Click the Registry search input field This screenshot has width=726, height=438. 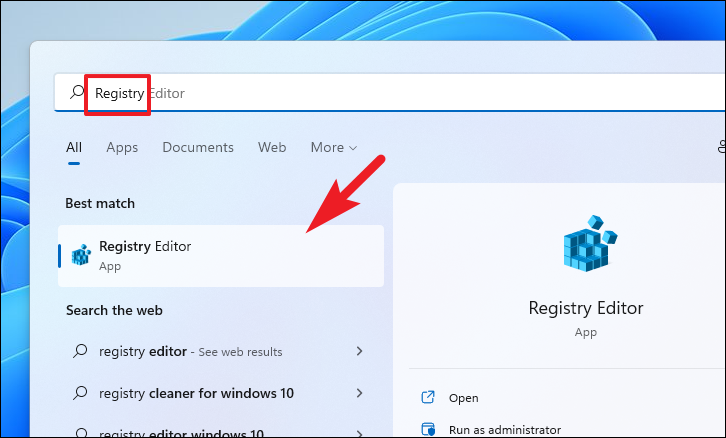(389, 93)
